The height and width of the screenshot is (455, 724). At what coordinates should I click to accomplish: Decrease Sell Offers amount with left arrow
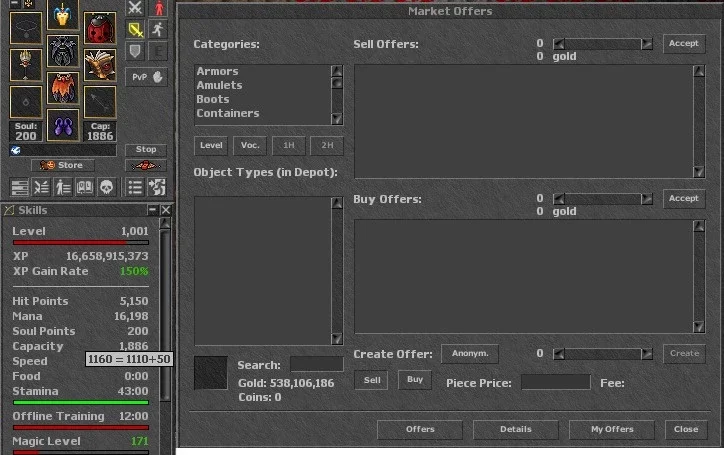coord(559,44)
